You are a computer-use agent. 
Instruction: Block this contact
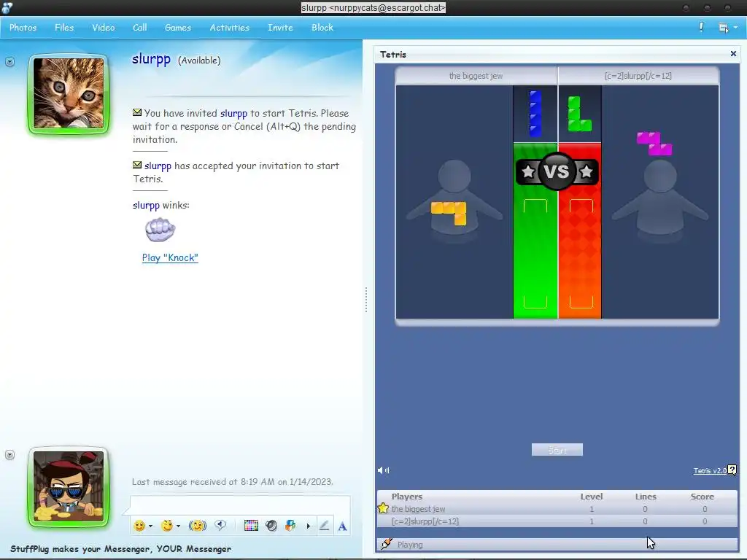pyautogui.click(x=322, y=28)
